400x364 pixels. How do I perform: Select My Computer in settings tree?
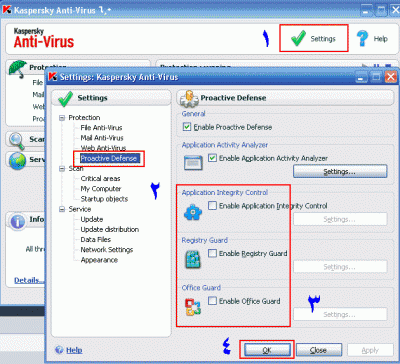pyautogui.click(x=101, y=189)
